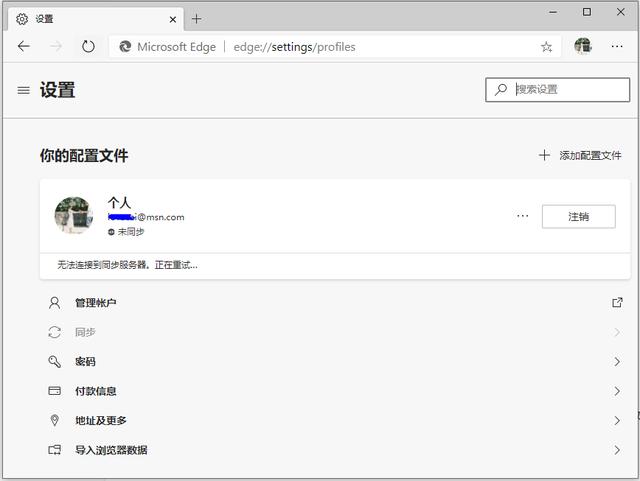Click the sync arrows icon
The height and width of the screenshot is (481, 640).
[x=54, y=332]
